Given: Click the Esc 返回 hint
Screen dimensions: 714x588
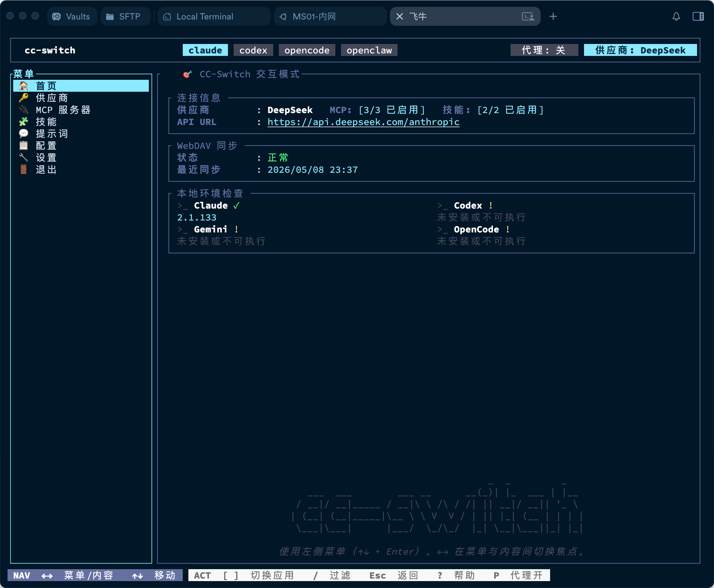Looking at the screenshot, I should 394,575.
